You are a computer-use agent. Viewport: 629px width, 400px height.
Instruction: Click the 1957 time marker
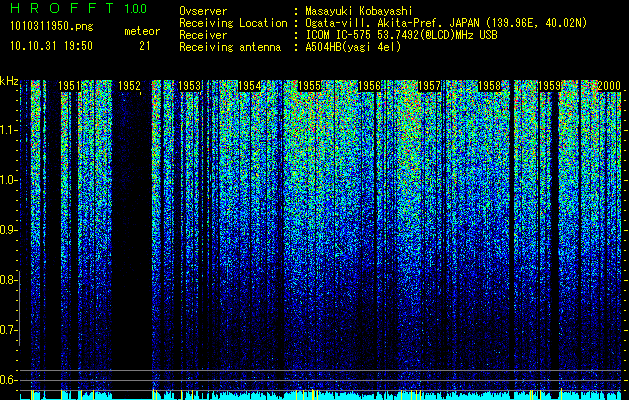429,86
